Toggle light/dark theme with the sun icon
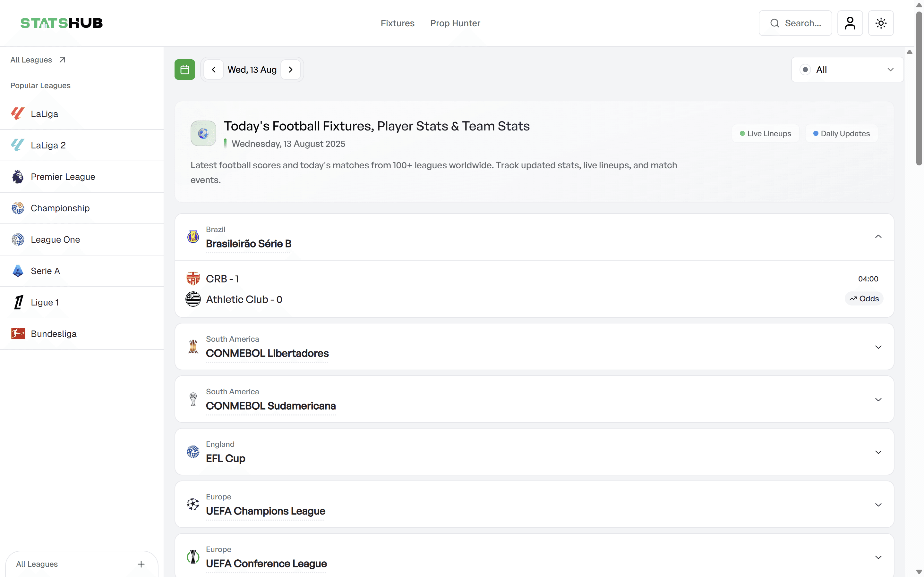 (881, 23)
